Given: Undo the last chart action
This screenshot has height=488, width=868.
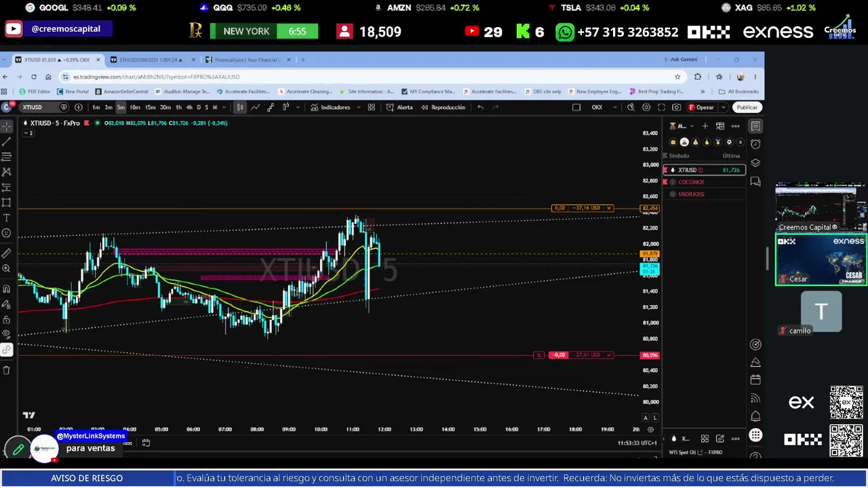Looking at the screenshot, I should (x=480, y=107).
